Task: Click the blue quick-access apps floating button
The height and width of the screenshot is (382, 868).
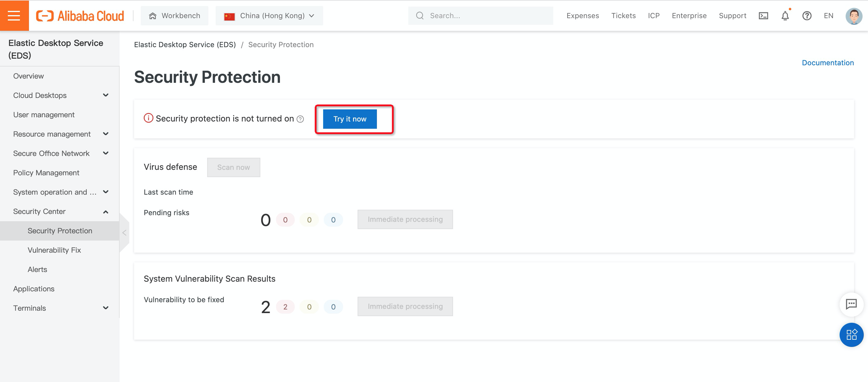Action: click(851, 335)
